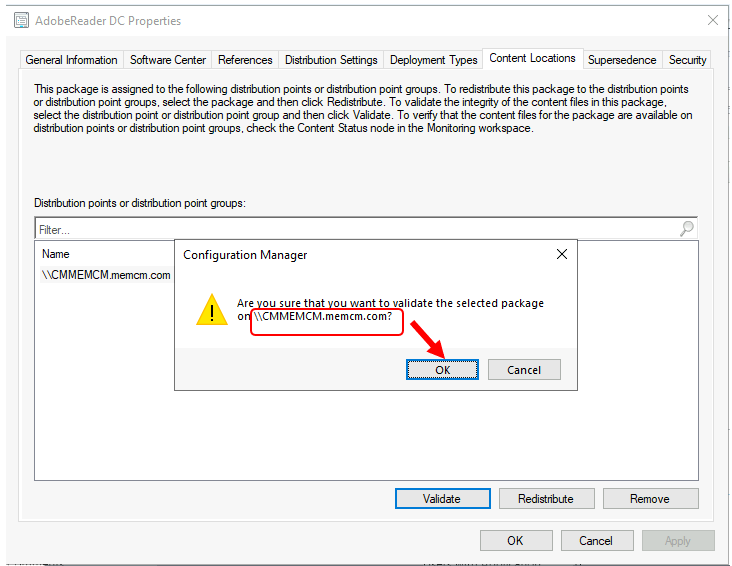Click OK in the Properties window
The height and width of the screenshot is (566, 732).
516,540
